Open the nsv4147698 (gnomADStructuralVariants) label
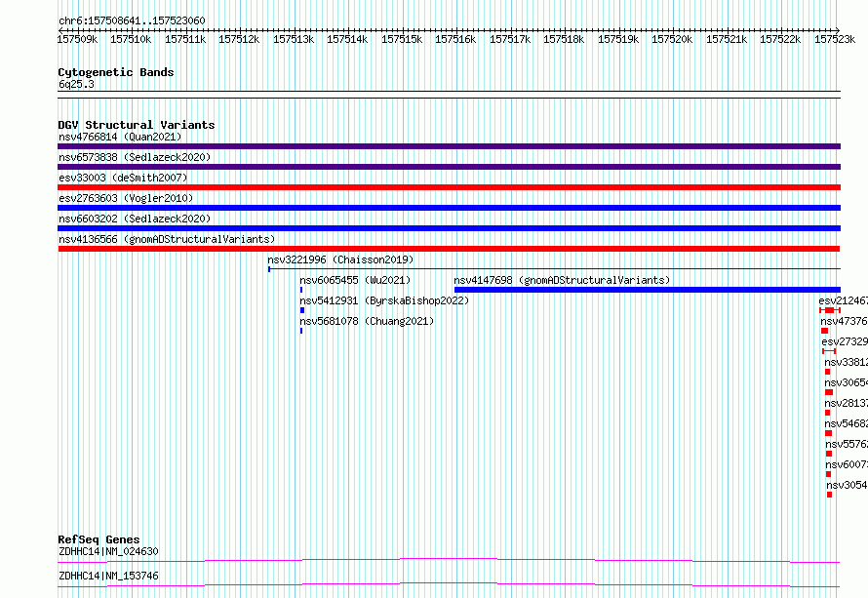 click(x=562, y=280)
